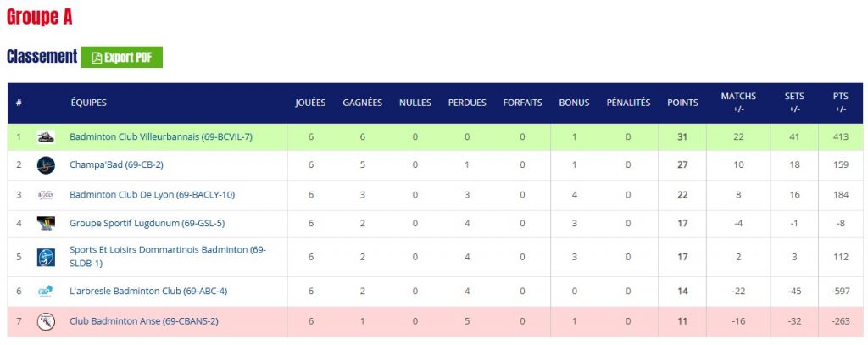The width and height of the screenshot is (868, 345).
Task: Select Badminton Club De Lyon (69-BACLY-10) link
Action: [152, 195]
